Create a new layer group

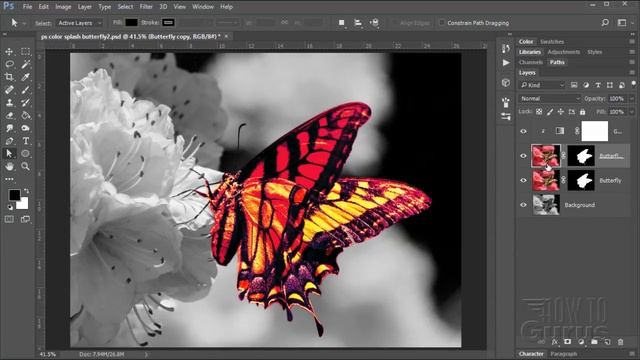coord(594,342)
